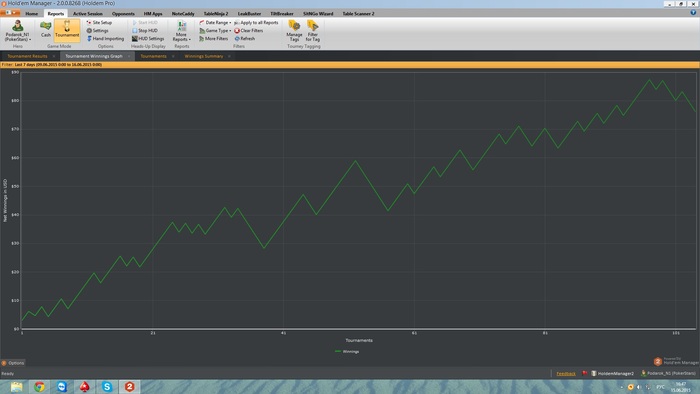700x394 pixels.
Task: Apply filters to all reports
Action: point(256,22)
